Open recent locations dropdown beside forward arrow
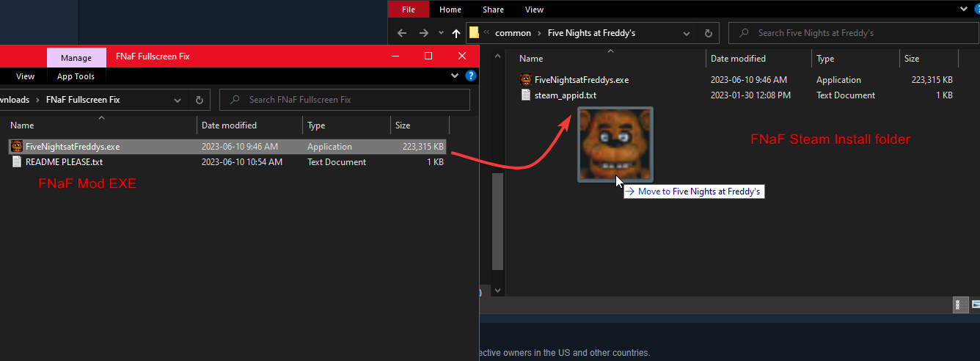Screen dimensions: 980x361 [x=441, y=33]
